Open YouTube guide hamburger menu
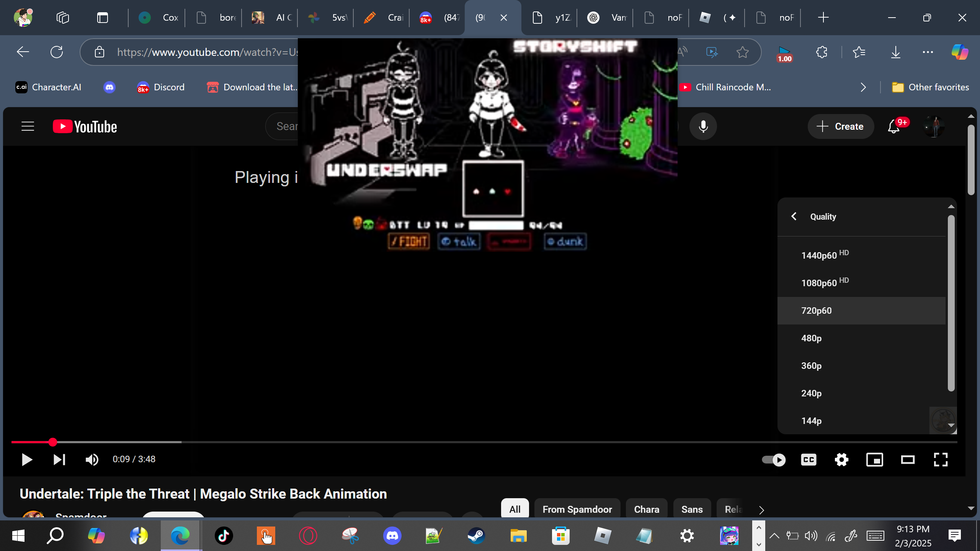This screenshot has width=980, height=551. click(x=28, y=126)
